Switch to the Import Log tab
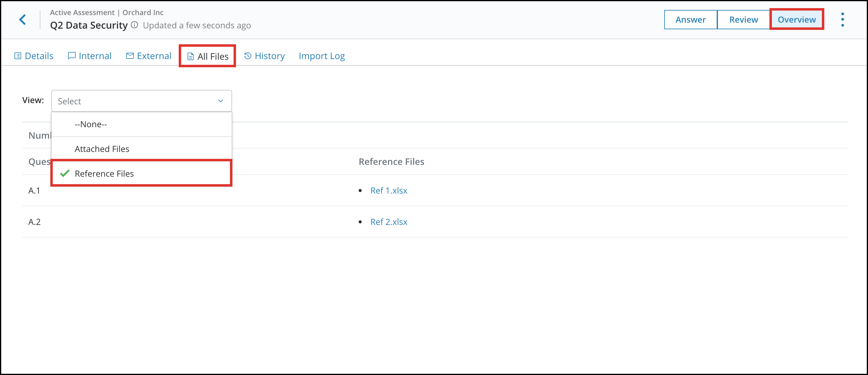868x375 pixels. [322, 55]
